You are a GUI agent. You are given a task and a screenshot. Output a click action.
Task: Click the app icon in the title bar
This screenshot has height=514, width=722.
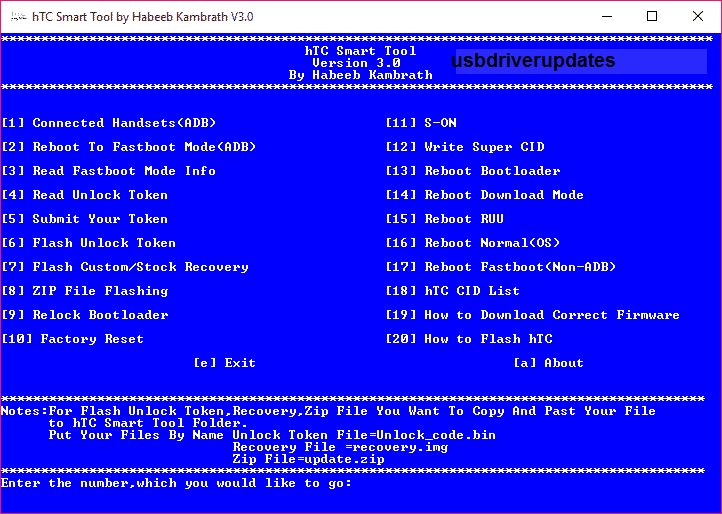[x=18, y=17]
